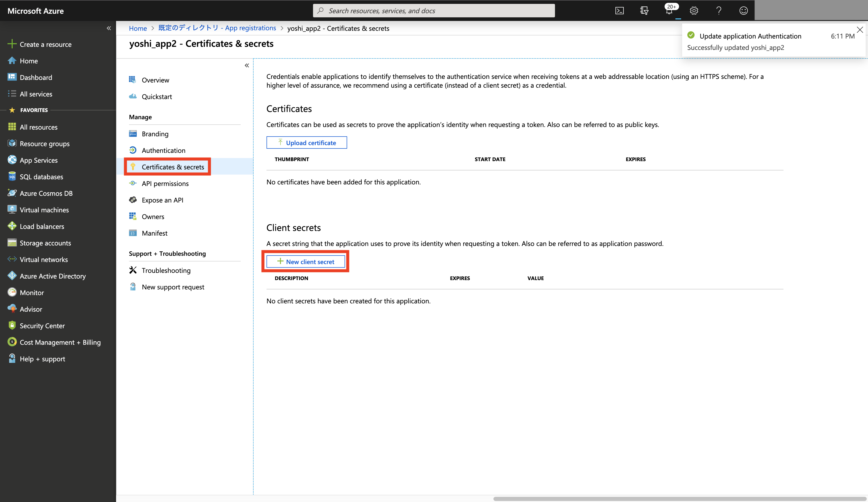The image size is (868, 502).
Task: Click the Virtual networks icon
Action: coord(12,259)
